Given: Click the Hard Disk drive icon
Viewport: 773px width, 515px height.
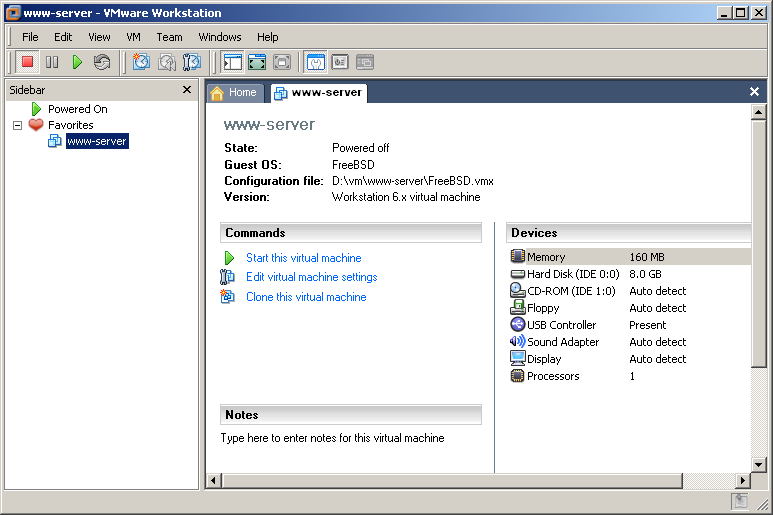Looking at the screenshot, I should (x=517, y=274).
